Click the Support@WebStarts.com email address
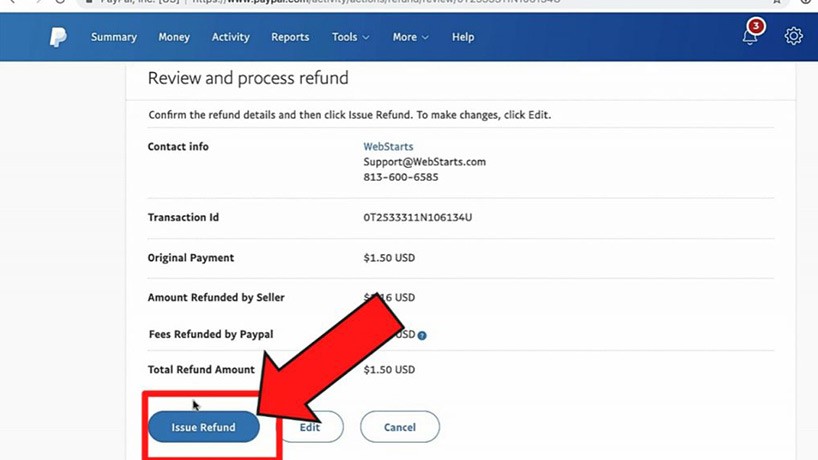This screenshot has height=460, width=818. [424, 162]
